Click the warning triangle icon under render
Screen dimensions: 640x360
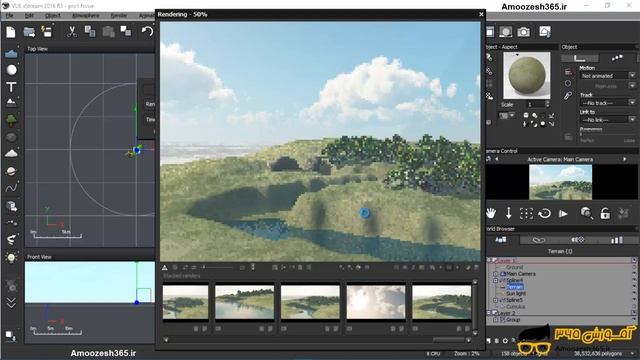[165, 268]
